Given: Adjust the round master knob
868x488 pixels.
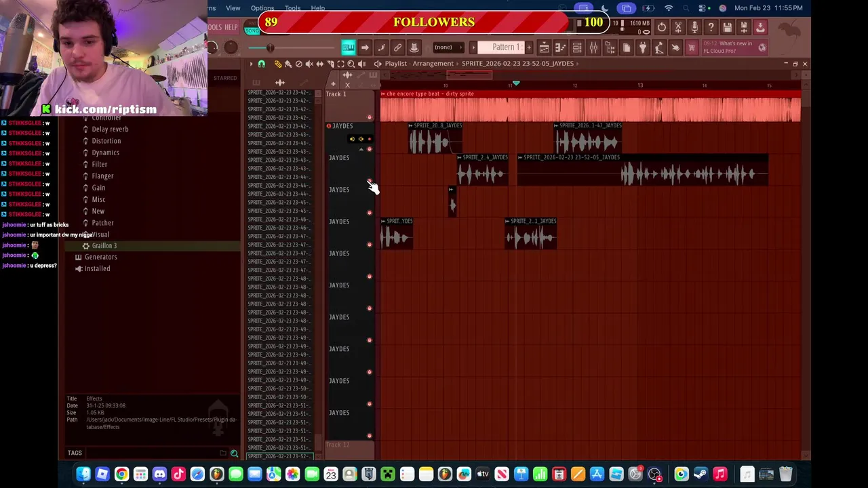Looking at the screenshot, I should pyautogui.click(x=231, y=47).
